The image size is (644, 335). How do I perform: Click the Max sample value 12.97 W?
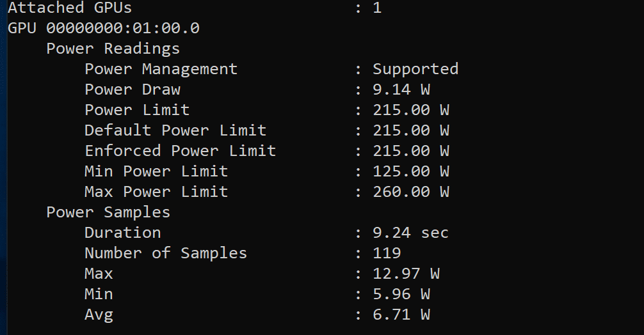click(x=407, y=274)
